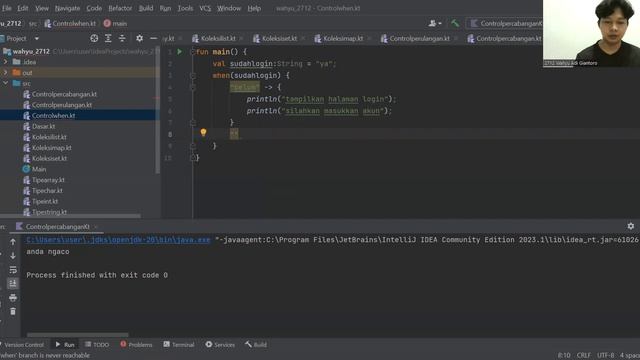This screenshot has height=360, width=640.
Task: Open the Run menu
Action: [x=165, y=8]
